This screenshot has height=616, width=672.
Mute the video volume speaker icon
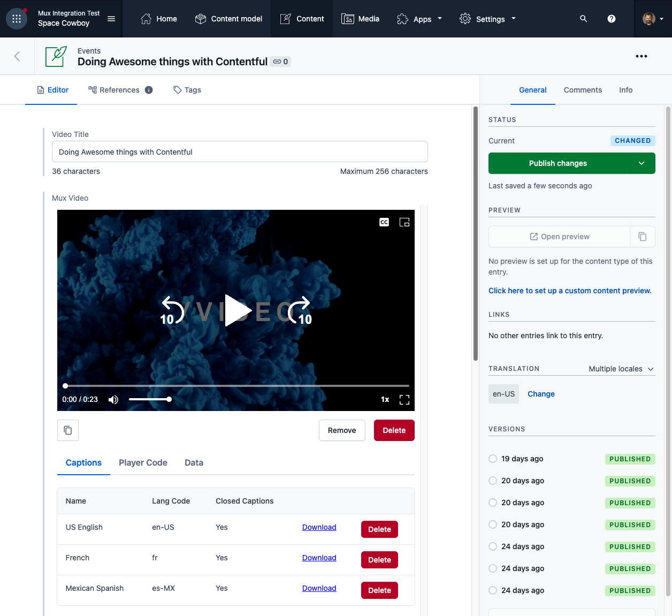tap(113, 400)
